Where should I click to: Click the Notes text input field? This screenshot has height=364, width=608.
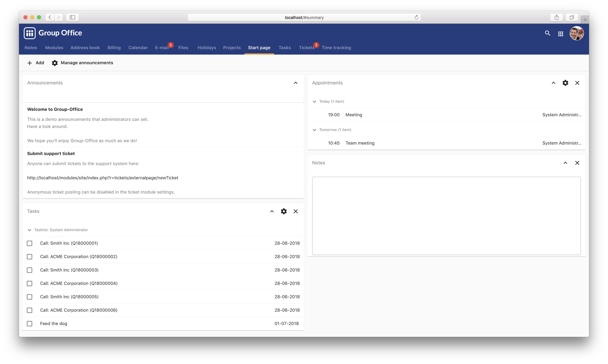[x=446, y=215]
